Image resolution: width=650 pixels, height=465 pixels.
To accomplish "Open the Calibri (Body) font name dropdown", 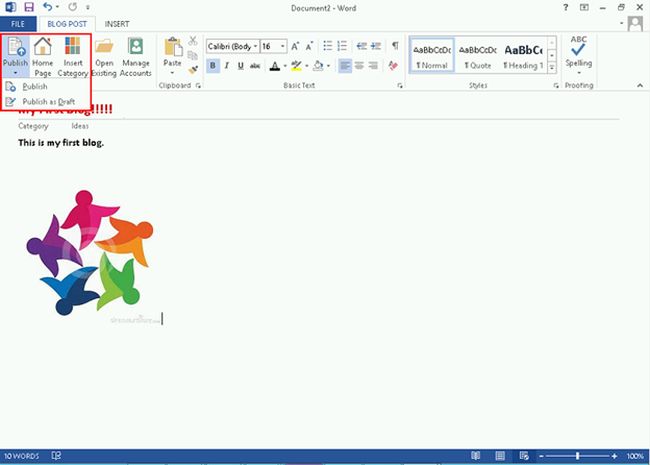I will click(x=255, y=46).
